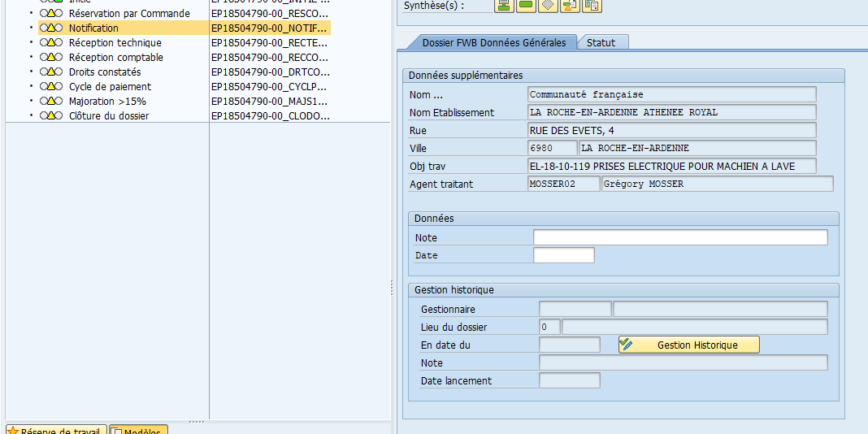
Task: Click the green network synthesis icon
Action: tap(504, 5)
